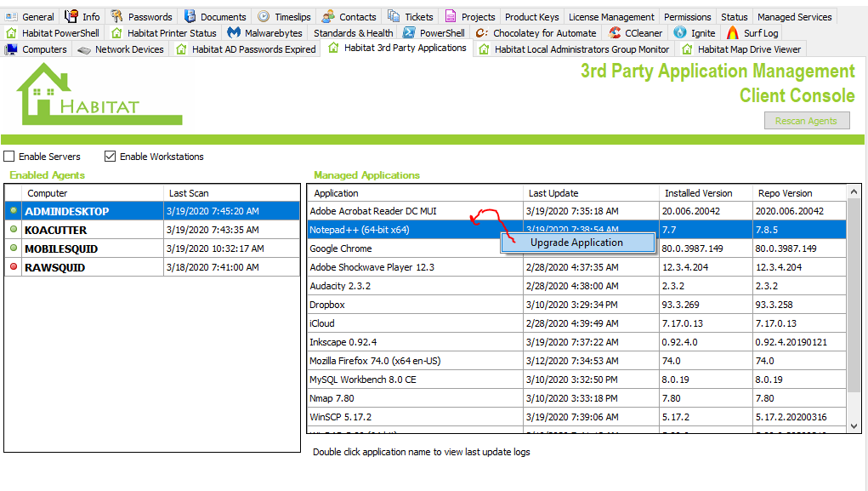868x491 pixels.
Task: Click the Timeslips clock icon
Action: 264,16
